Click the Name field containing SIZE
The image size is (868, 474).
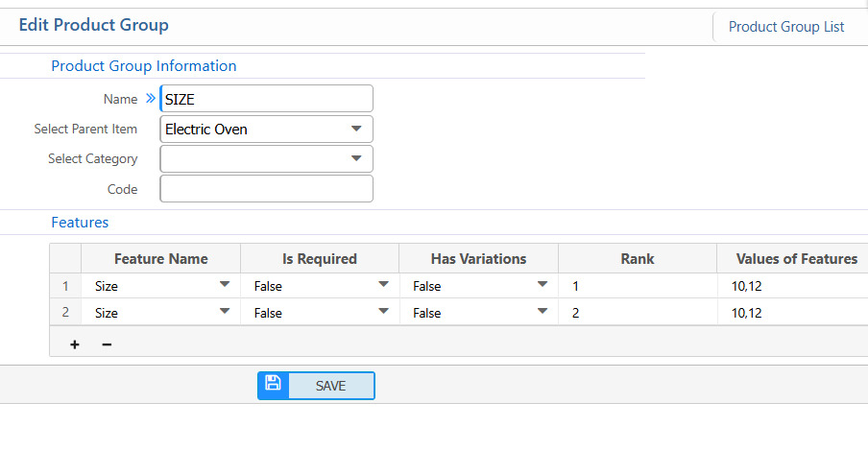pyautogui.click(x=266, y=99)
